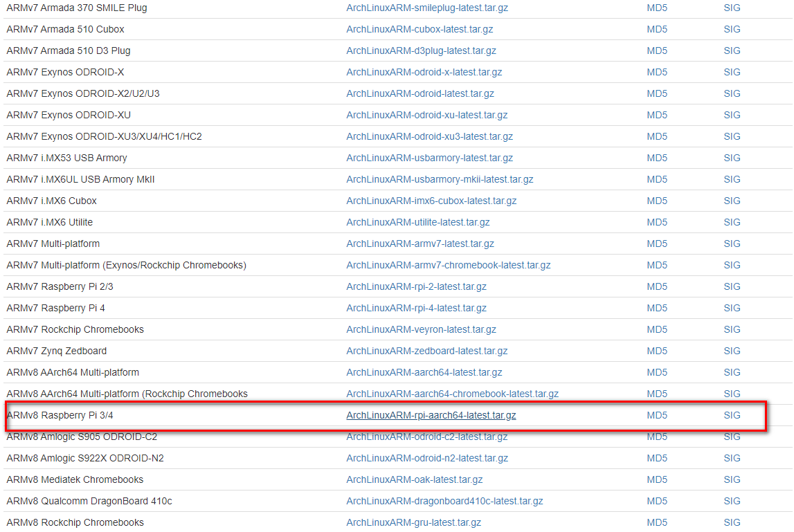
Task: Open ArchLinuxARM-usbarmory-latest.tar.gz link
Action: pos(429,158)
